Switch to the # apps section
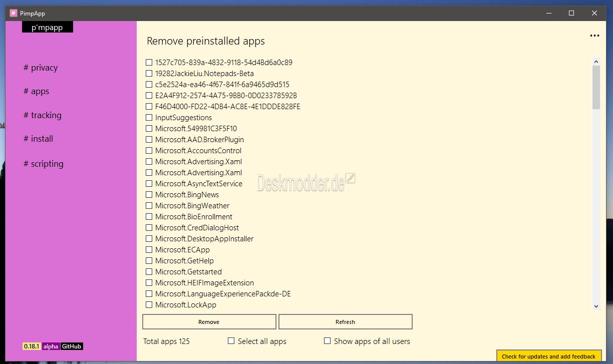The width and height of the screenshot is (613, 364). click(36, 92)
